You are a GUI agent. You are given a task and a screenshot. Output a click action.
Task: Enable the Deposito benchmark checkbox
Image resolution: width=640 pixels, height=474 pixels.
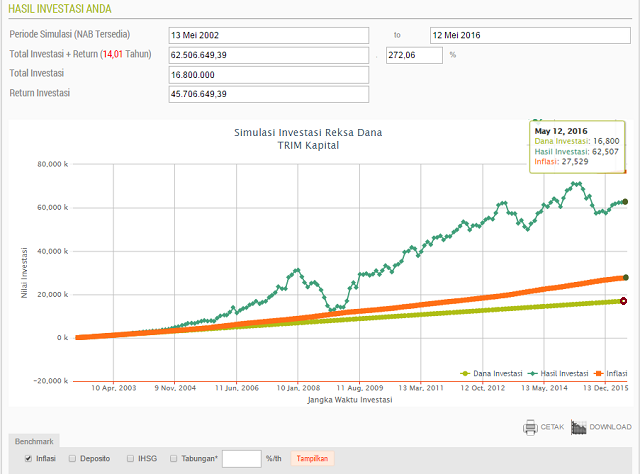point(72,458)
